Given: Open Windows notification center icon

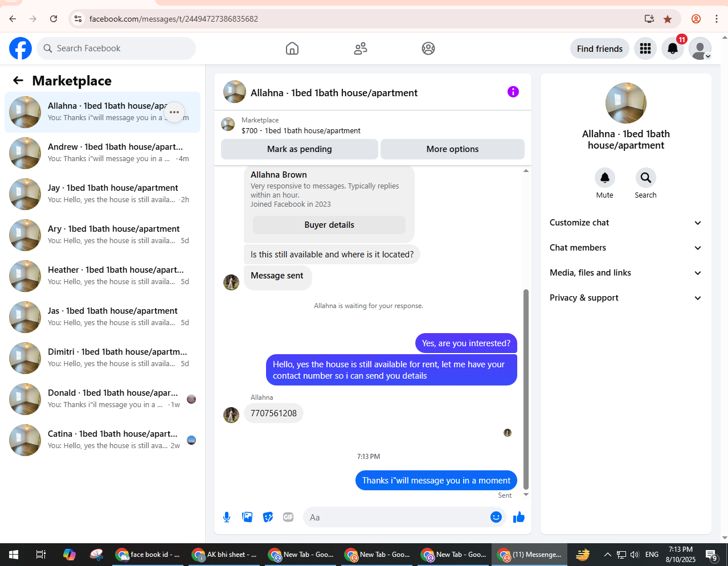Looking at the screenshot, I should tap(711, 555).
